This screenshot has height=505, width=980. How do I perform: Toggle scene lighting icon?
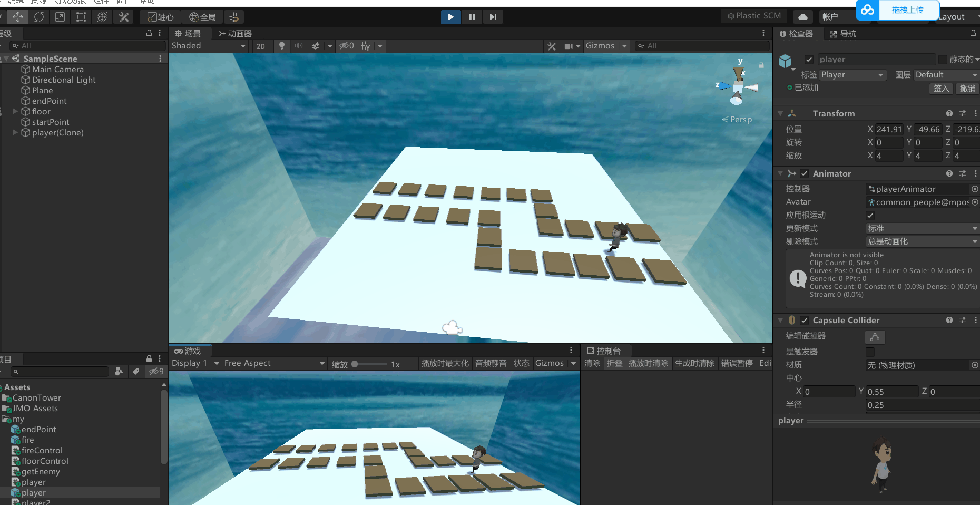point(282,46)
